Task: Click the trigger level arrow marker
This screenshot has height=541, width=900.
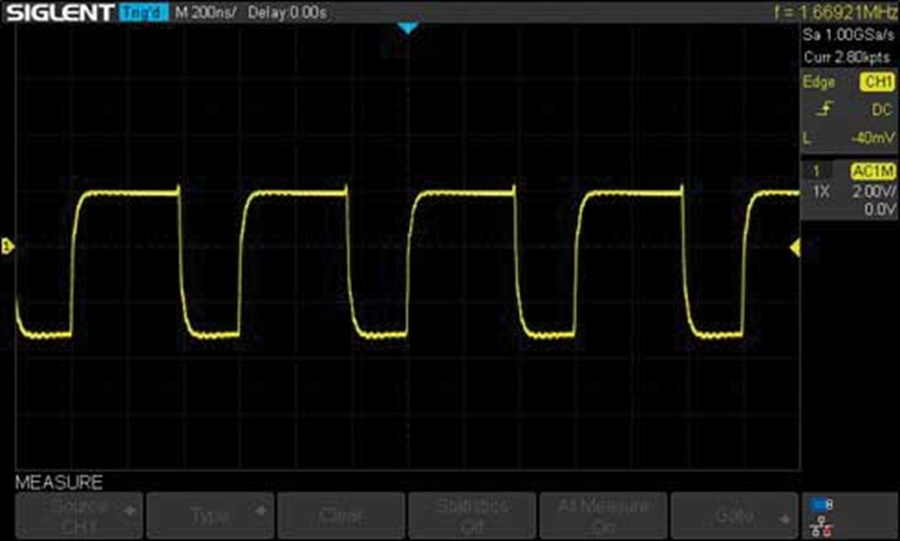Action: point(795,248)
